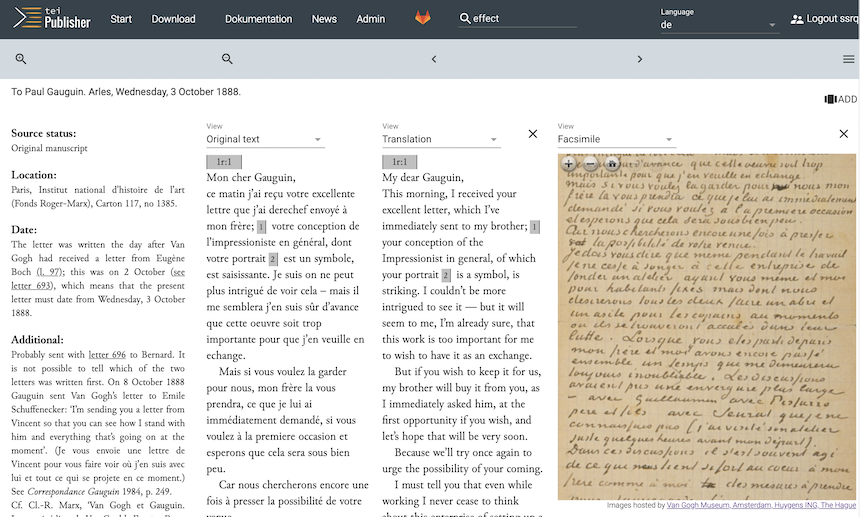
Task: Follow the 'letter 696' link
Action: point(107,354)
